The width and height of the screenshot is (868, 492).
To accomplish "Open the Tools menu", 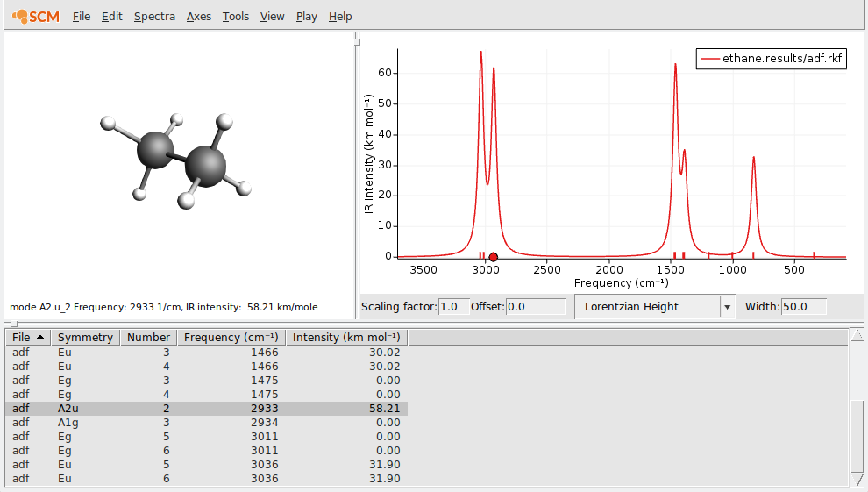I will [x=236, y=17].
